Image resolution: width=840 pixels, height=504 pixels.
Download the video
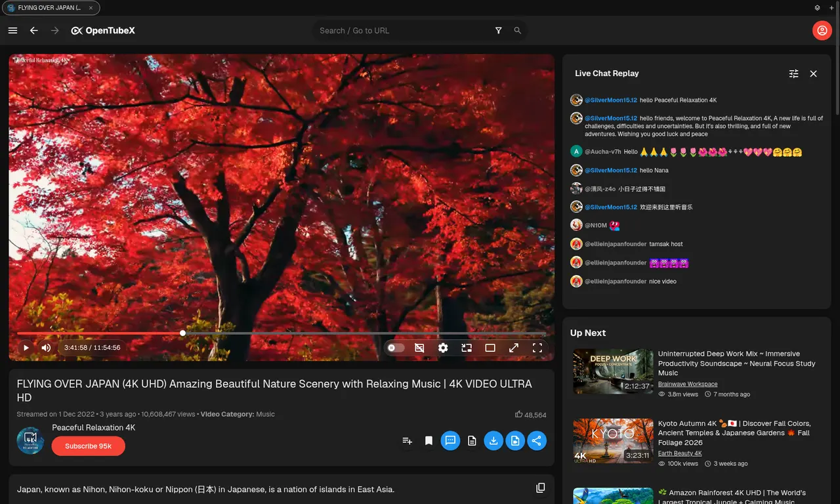[x=493, y=440]
